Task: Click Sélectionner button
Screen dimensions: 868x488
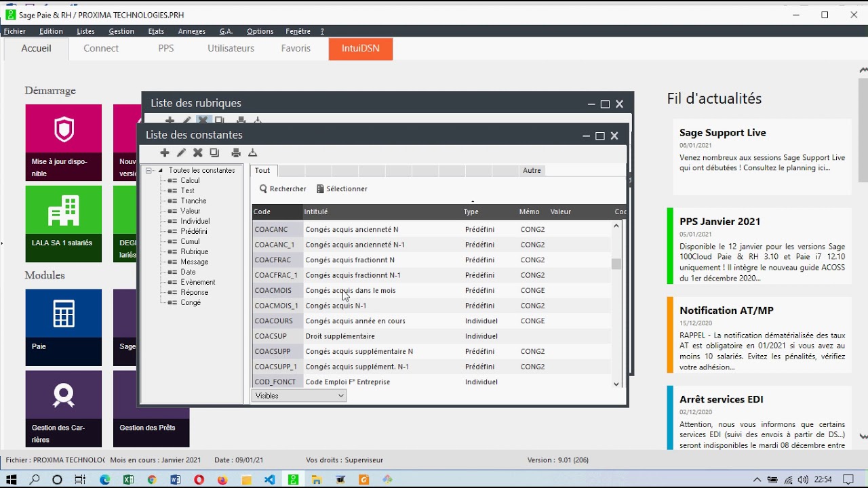Action: click(x=342, y=189)
